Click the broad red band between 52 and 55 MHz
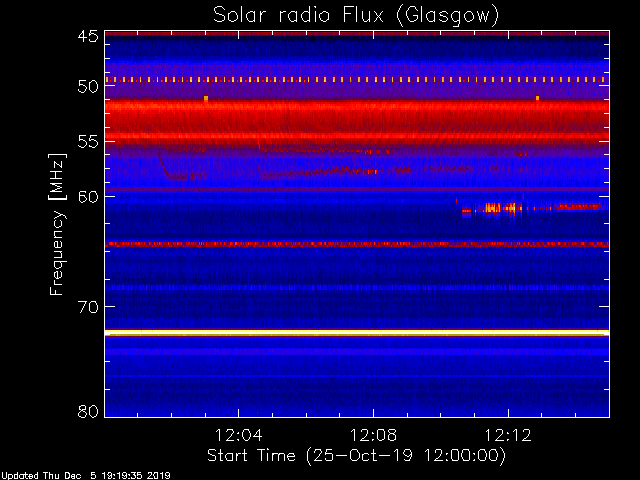This screenshot has height=480, width=640. coord(357,122)
